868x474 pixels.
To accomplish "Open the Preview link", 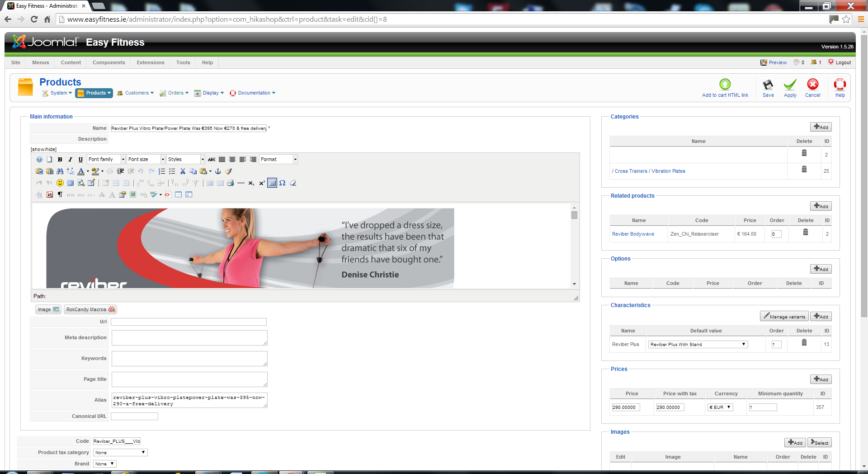I will point(774,62).
